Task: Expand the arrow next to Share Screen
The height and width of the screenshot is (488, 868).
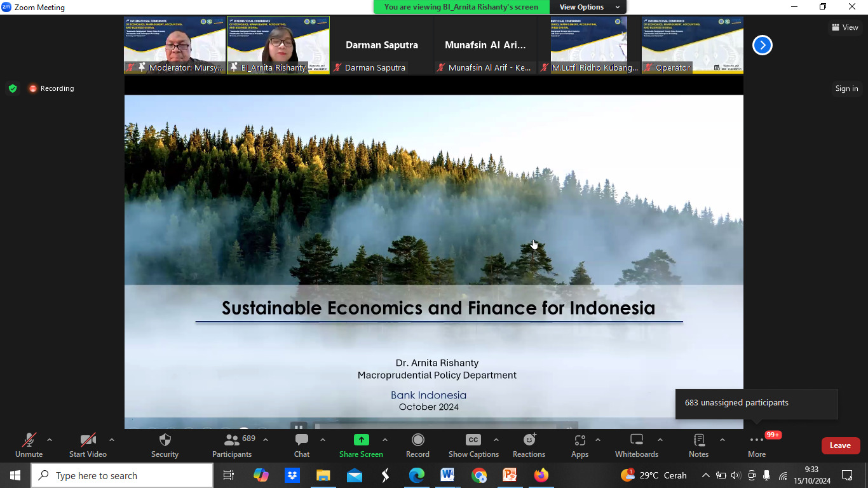Action: [385, 440]
